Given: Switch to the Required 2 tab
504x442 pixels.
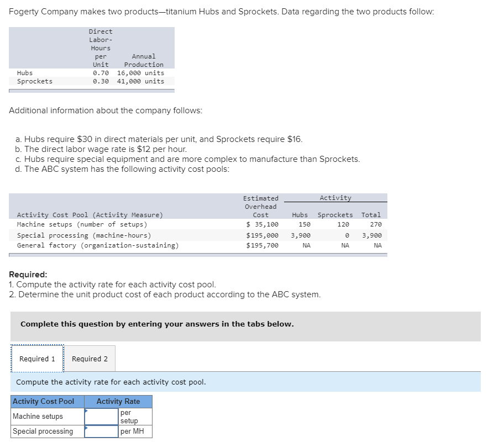Looking at the screenshot, I should [x=90, y=358].
